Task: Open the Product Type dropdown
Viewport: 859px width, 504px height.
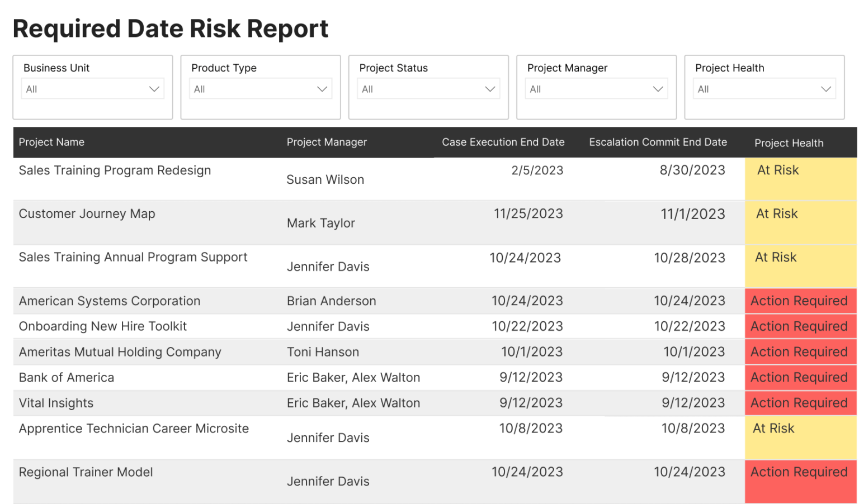Action: coord(260,88)
